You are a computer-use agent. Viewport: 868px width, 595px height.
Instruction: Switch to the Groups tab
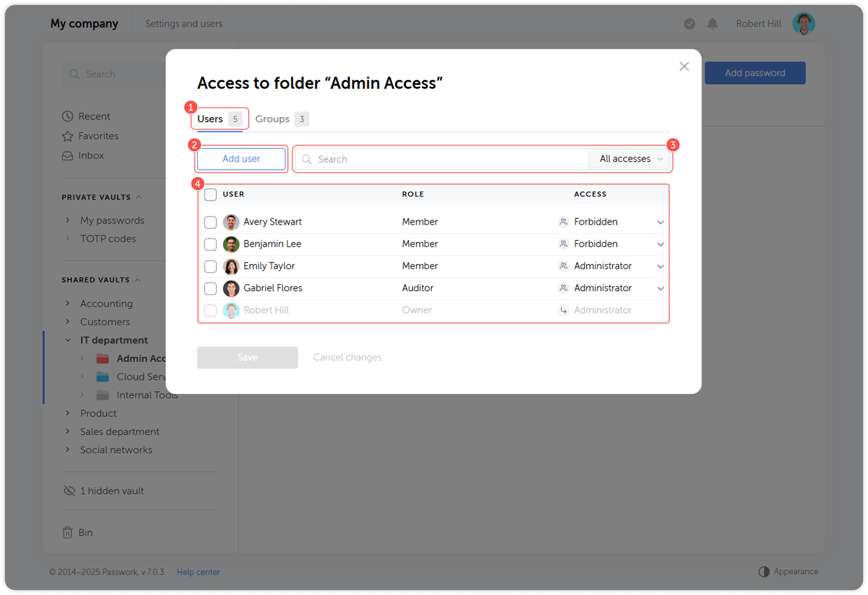pyautogui.click(x=272, y=119)
